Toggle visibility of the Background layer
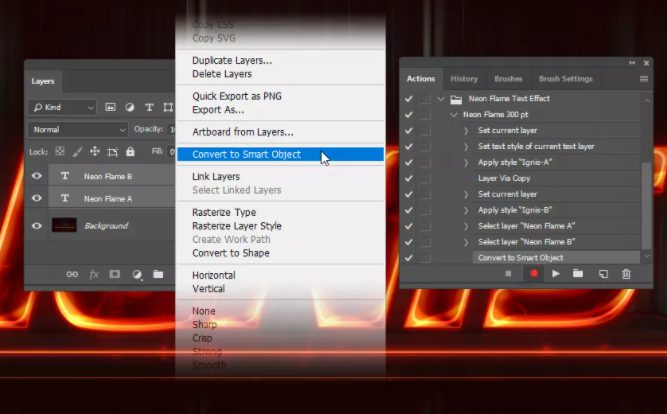Screen dimensions: 667x414 [38, 226]
